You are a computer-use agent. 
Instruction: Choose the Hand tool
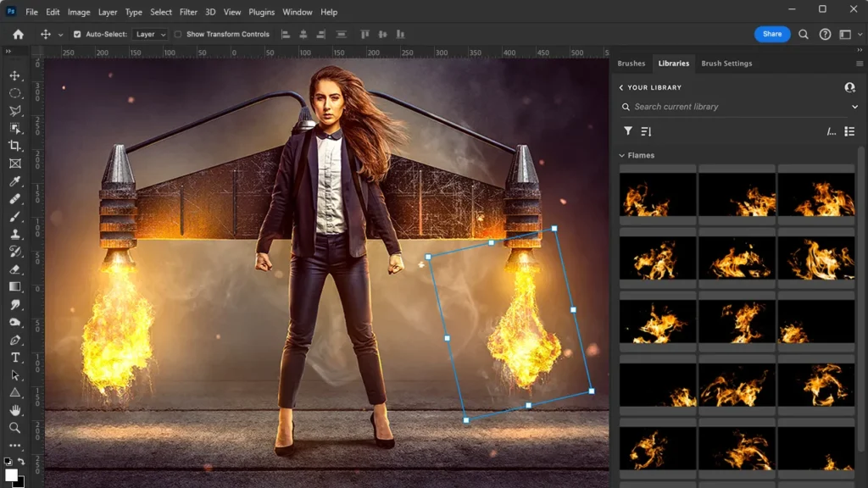point(15,410)
